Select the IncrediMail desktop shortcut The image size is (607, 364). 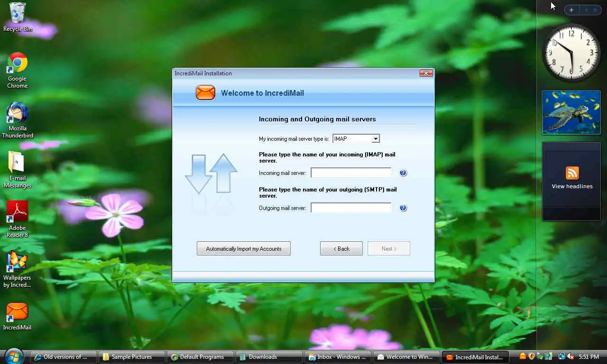(x=18, y=317)
